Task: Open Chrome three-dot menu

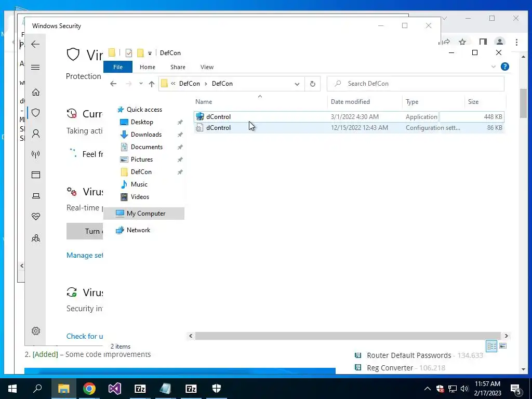Action: click(516, 42)
